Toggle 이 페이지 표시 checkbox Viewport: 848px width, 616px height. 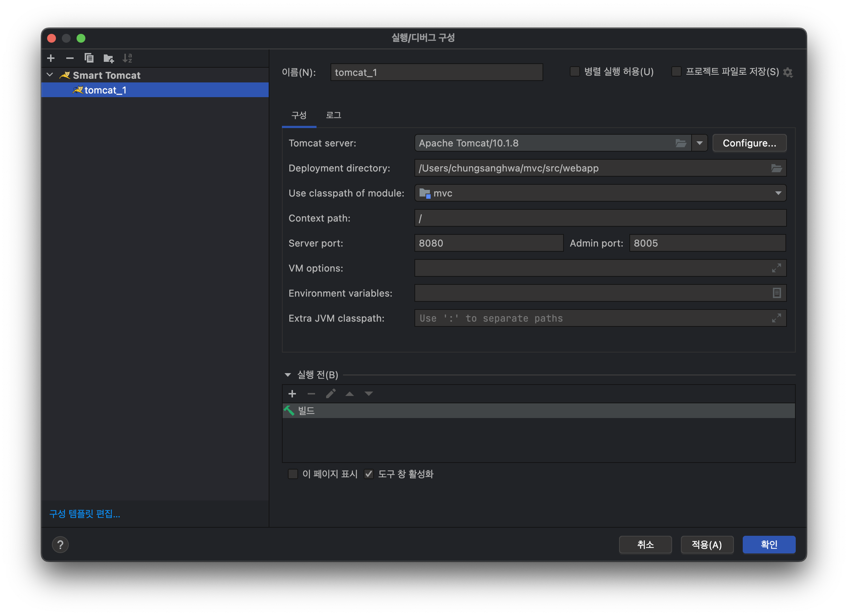coord(292,472)
